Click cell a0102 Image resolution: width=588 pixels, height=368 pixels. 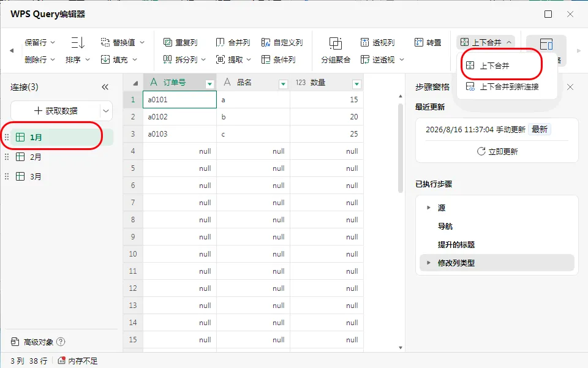[179, 117]
